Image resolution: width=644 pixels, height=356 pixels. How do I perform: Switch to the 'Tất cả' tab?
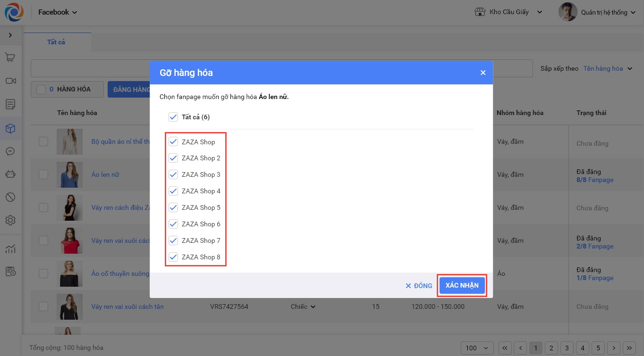[x=56, y=42]
